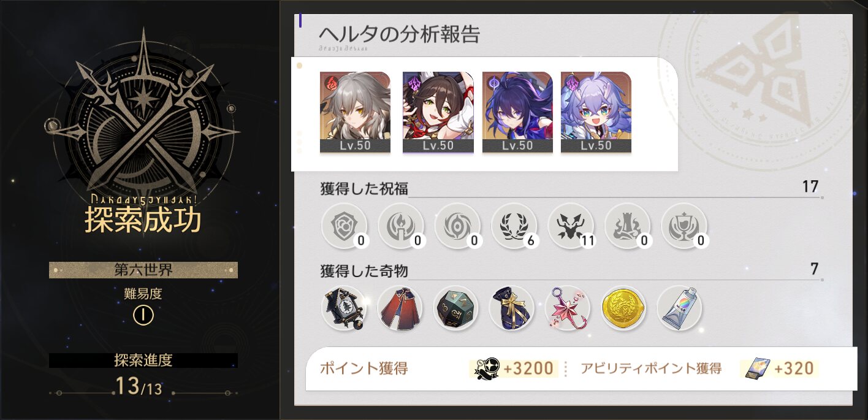The width and height of the screenshot is (868, 420).
Task: Select the red cape curio icon
Action: click(400, 308)
